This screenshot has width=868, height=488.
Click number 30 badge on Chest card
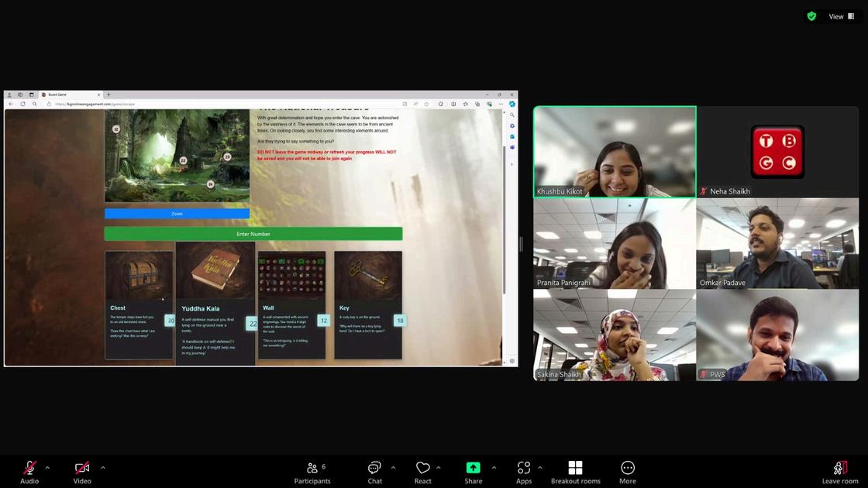tap(170, 321)
